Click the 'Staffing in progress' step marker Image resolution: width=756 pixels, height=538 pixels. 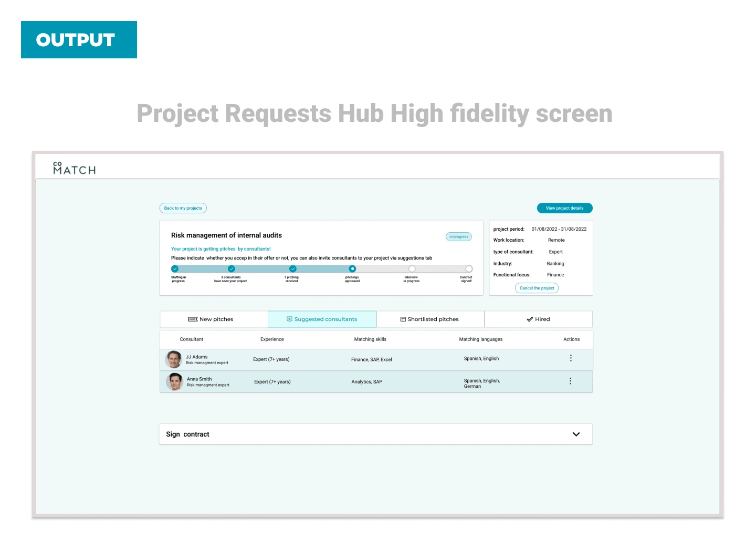coord(175,269)
